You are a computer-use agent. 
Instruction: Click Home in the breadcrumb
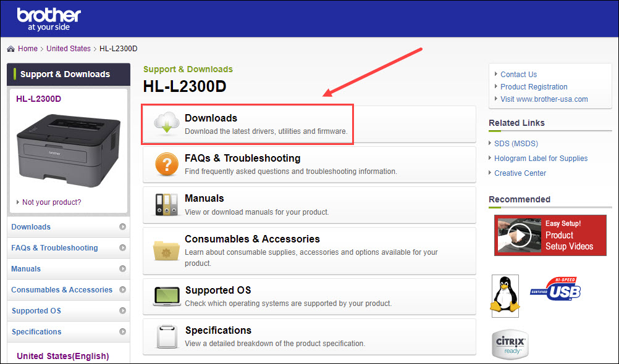coord(27,49)
